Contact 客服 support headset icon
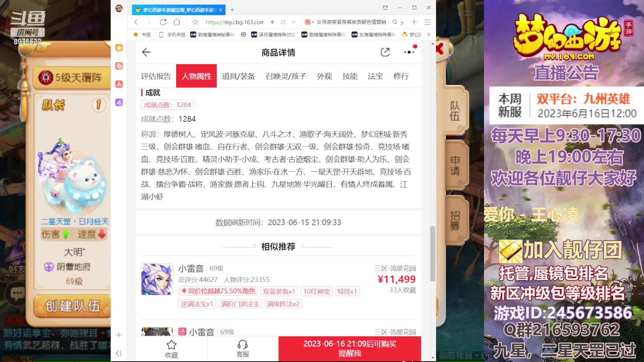The width and height of the screenshot is (644, 362). click(x=243, y=349)
